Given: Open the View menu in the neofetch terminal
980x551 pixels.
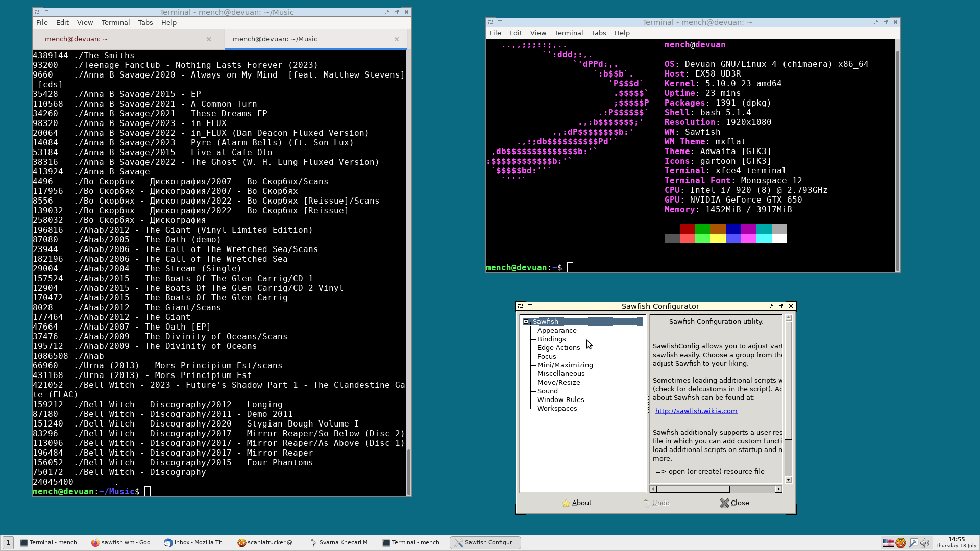Looking at the screenshot, I should pos(538,33).
